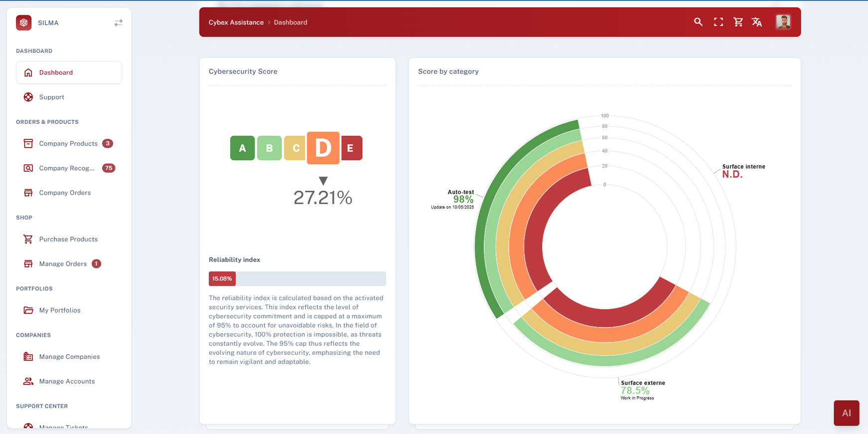Click the Reliability index progress bar
This screenshot has height=434, width=868.
pyautogui.click(x=297, y=279)
